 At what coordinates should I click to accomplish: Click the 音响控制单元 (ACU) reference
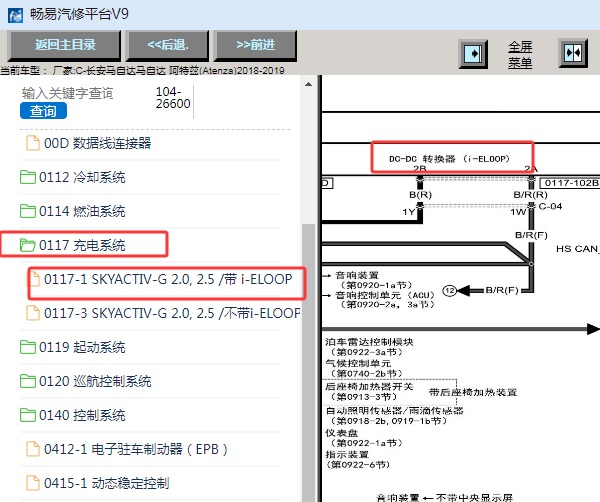click(x=385, y=300)
